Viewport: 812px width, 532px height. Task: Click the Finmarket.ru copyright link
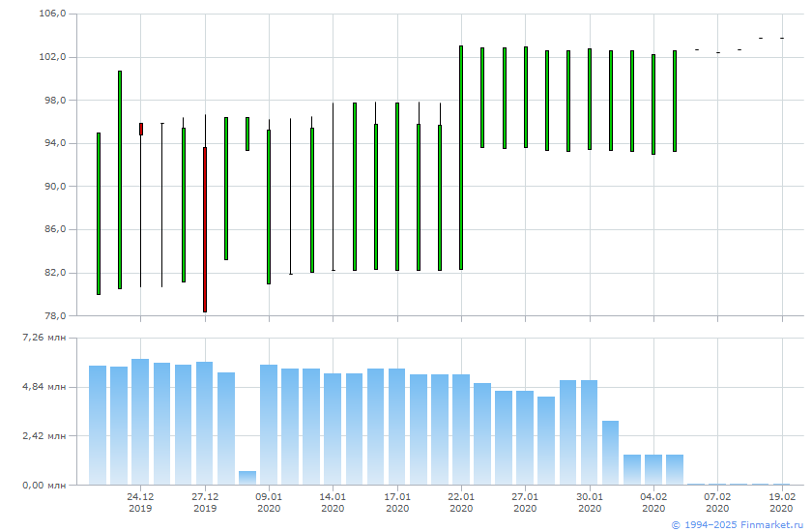(737, 524)
